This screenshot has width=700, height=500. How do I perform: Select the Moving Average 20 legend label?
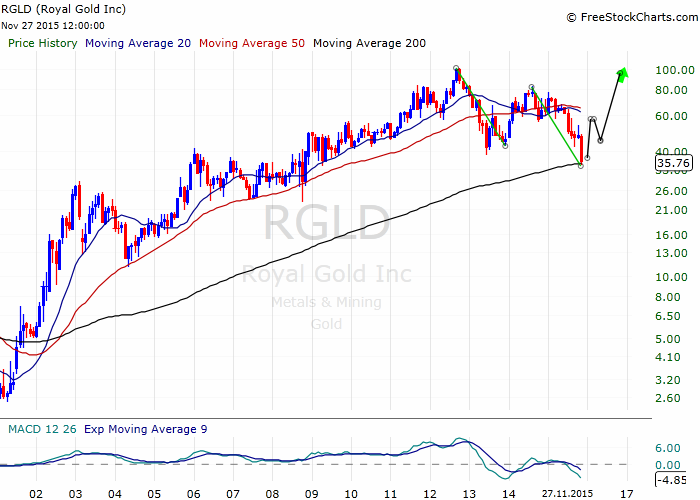pyautogui.click(x=138, y=43)
